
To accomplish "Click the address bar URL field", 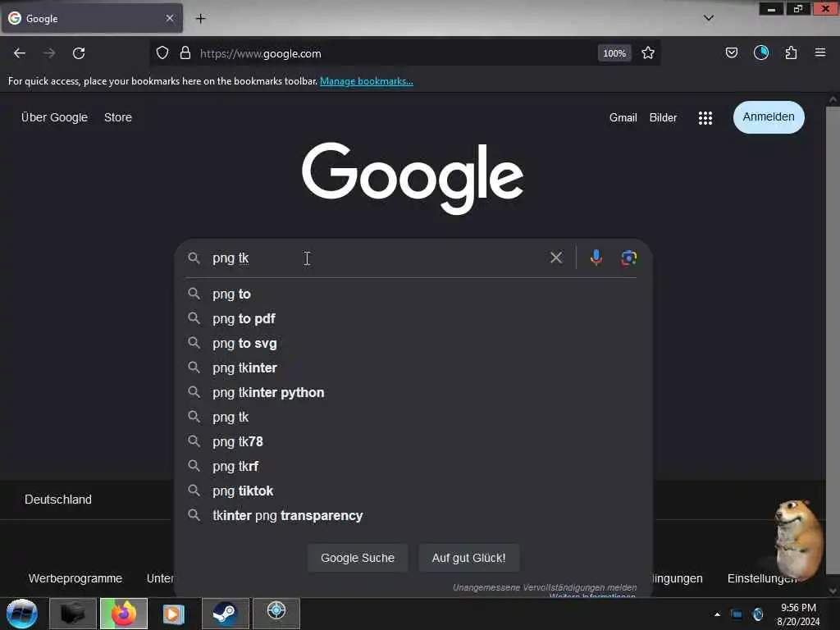I will (396, 53).
